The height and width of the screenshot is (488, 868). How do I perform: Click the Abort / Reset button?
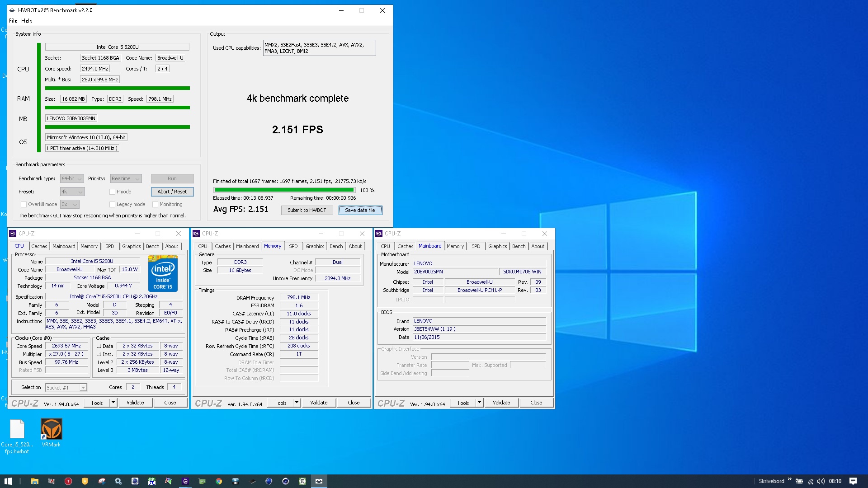(x=172, y=192)
